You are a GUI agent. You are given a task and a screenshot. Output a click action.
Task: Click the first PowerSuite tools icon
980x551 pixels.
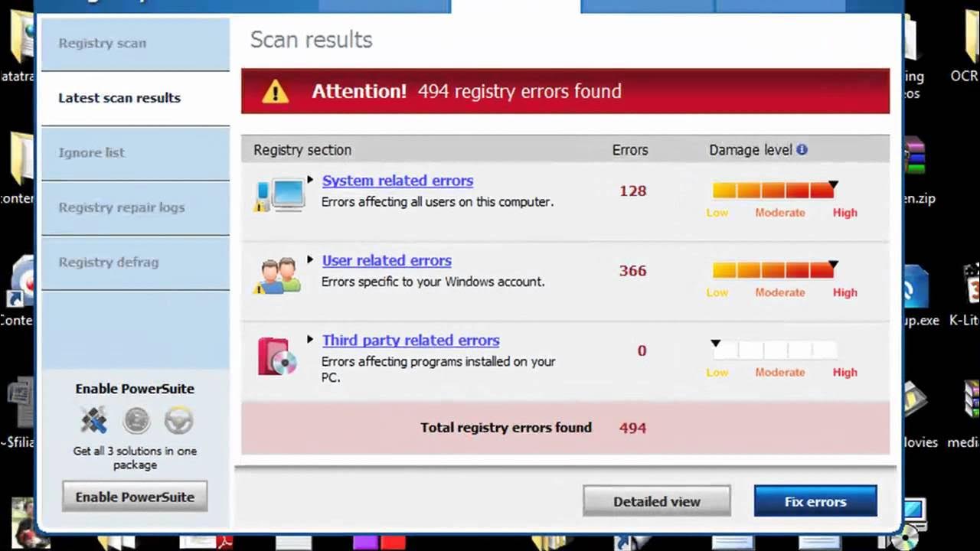94,419
